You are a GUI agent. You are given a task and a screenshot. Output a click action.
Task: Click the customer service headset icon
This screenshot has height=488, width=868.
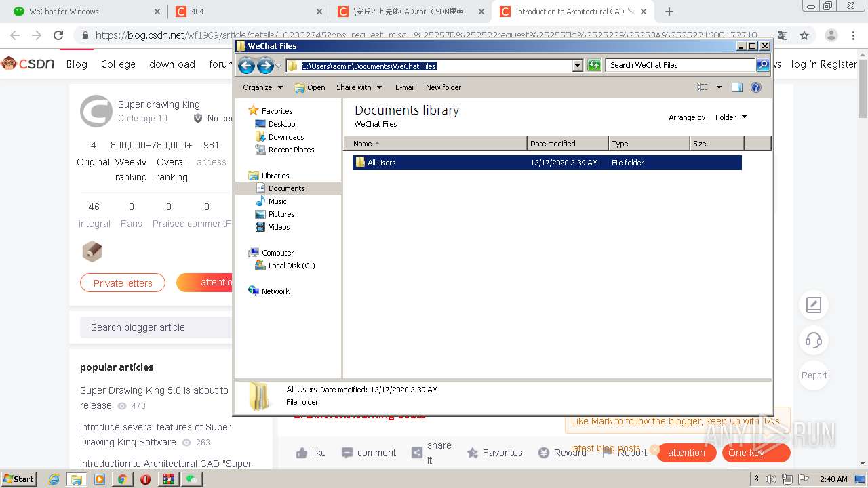click(814, 340)
